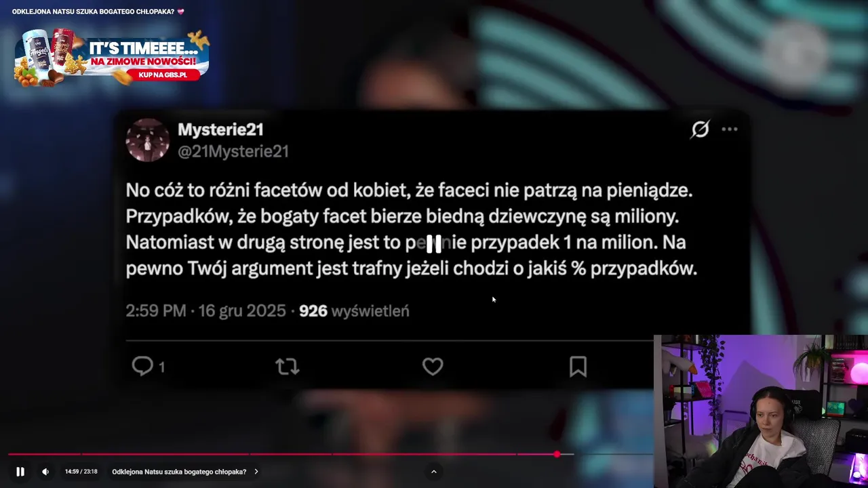868x488 pixels.
Task: Click the 2:59 PM tweet timestamp
Action: point(156,311)
